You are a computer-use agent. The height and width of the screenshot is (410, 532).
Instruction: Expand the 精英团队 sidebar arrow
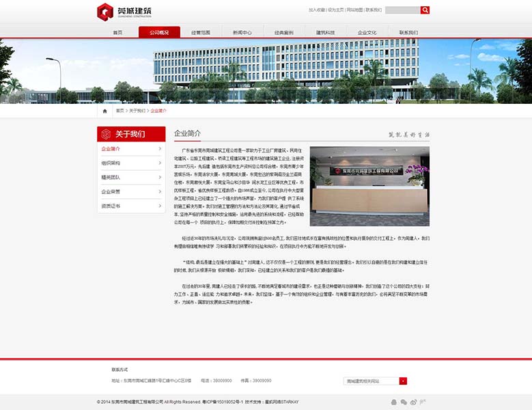[160, 178]
